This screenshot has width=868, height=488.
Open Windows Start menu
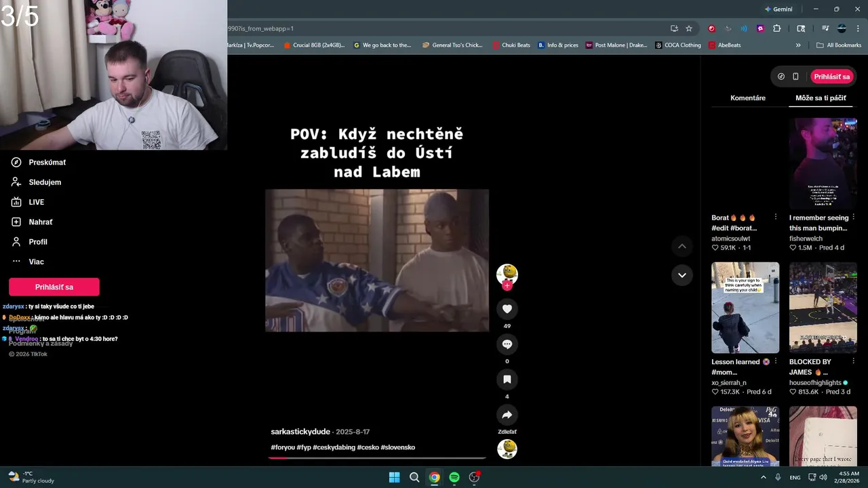click(x=394, y=477)
